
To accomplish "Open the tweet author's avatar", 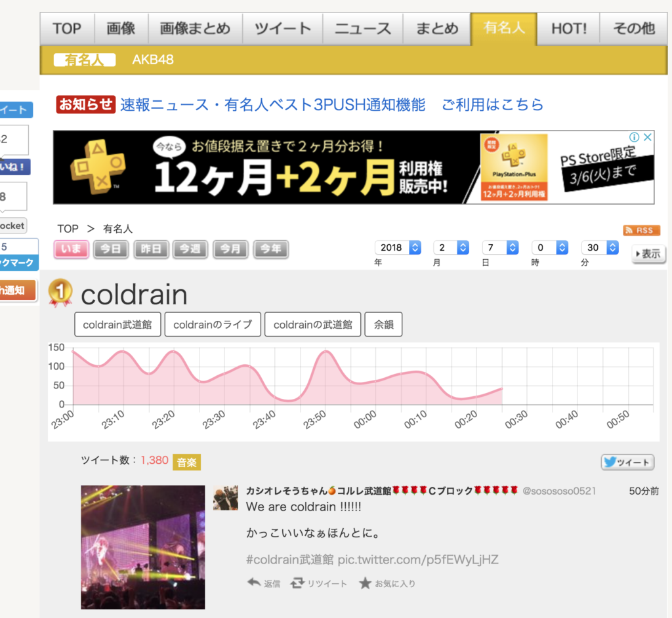I will (x=226, y=498).
